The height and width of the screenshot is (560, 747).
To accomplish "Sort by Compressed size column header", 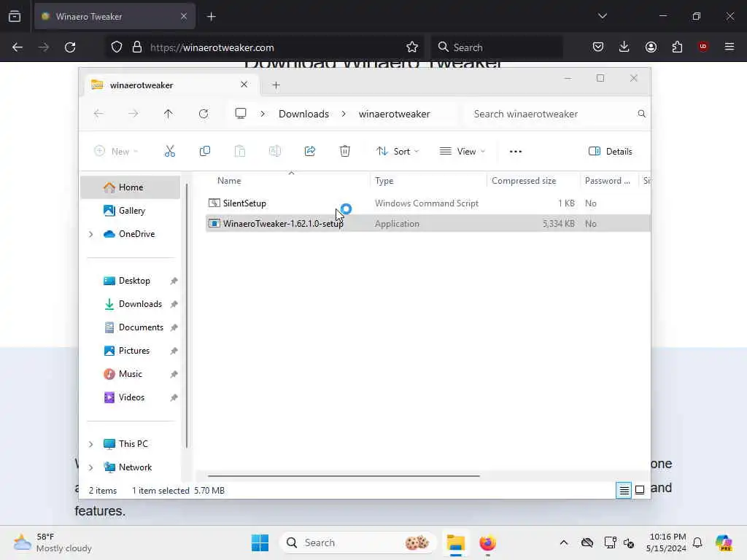I will 524,181.
